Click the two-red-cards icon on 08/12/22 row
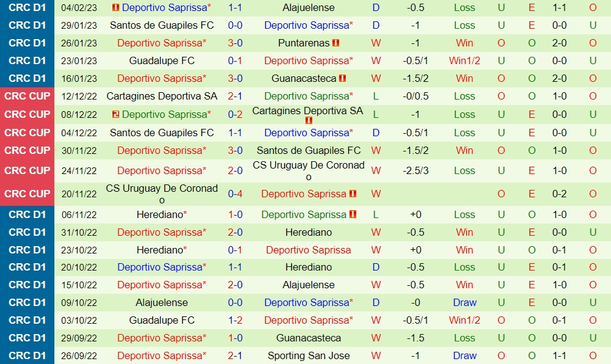This screenshot has height=364, width=611. (x=116, y=115)
